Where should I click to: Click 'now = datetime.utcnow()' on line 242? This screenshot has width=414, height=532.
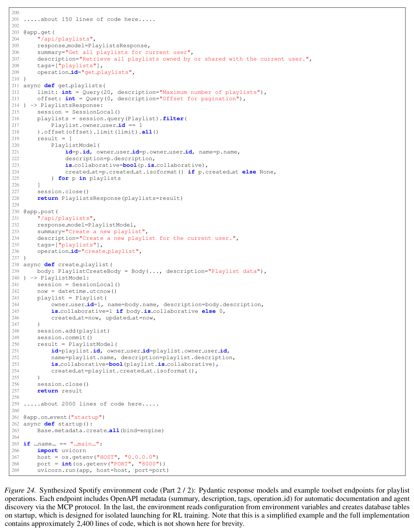click(77, 291)
